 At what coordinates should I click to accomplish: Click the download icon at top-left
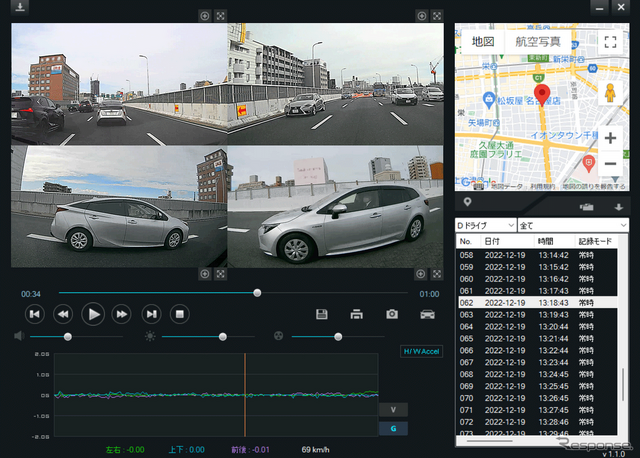tap(20, 7)
